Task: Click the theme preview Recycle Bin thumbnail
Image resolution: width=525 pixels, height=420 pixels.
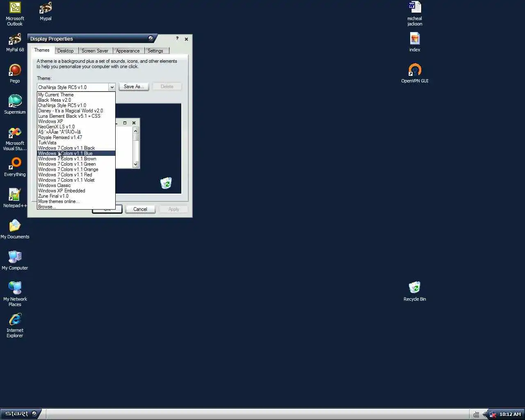Action: click(166, 183)
